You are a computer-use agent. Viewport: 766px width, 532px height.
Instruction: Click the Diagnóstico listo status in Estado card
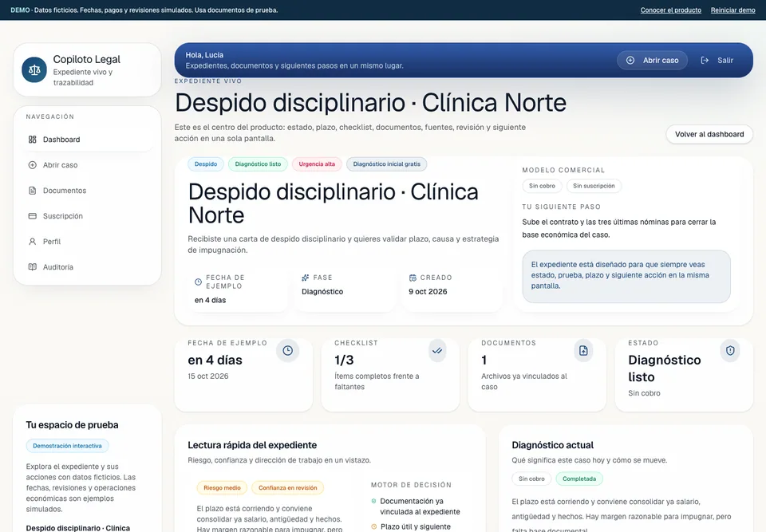point(665,368)
